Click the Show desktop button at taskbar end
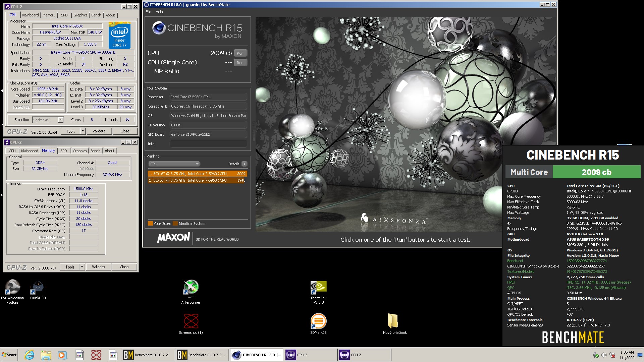 640,355
